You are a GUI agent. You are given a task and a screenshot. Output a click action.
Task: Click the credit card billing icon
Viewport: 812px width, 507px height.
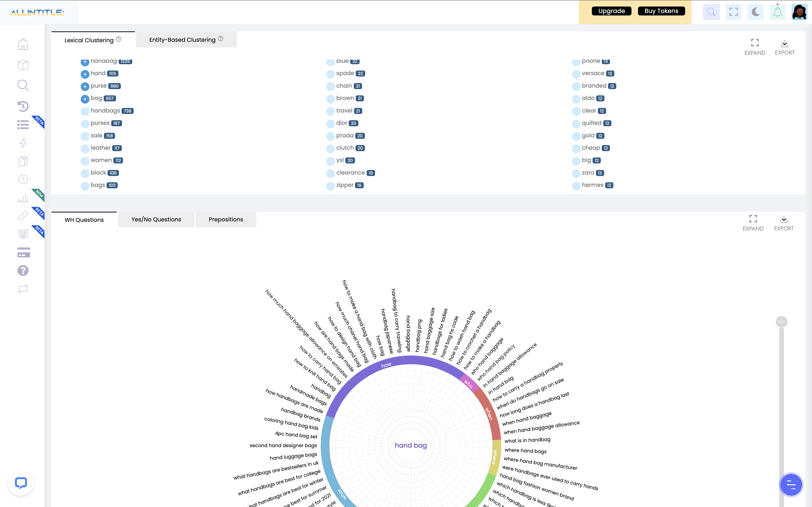pyautogui.click(x=23, y=253)
